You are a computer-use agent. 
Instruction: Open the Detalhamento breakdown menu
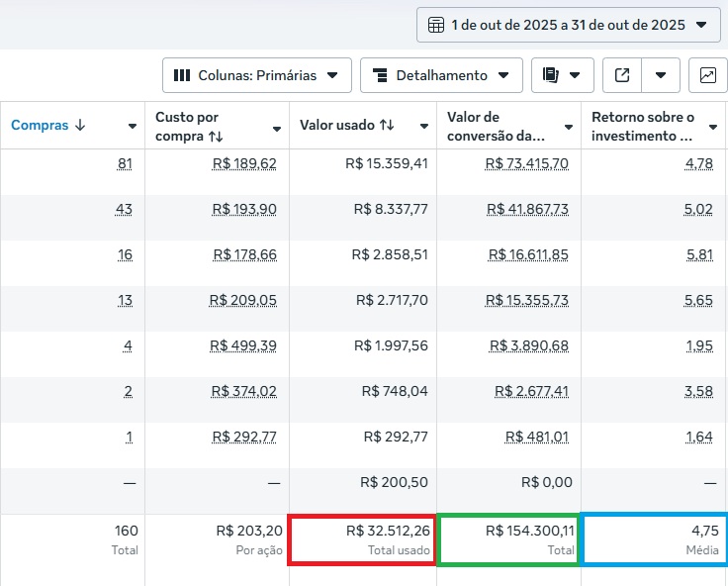[441, 75]
